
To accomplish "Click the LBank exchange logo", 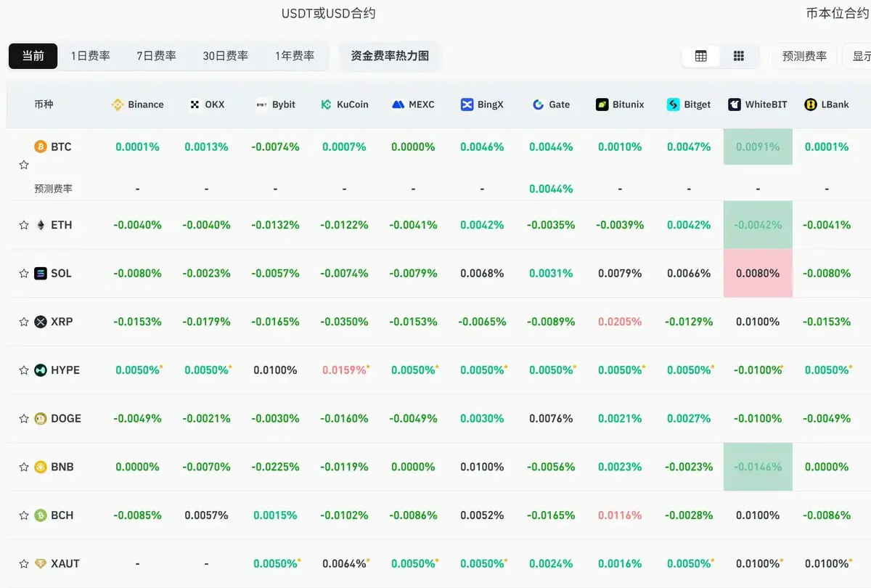I will point(810,105).
